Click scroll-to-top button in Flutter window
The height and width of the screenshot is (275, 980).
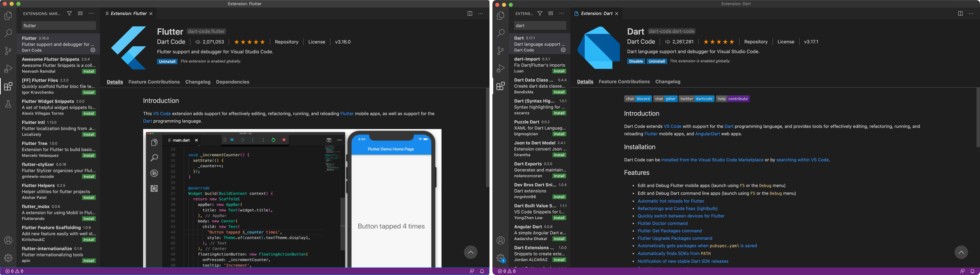tap(471, 252)
